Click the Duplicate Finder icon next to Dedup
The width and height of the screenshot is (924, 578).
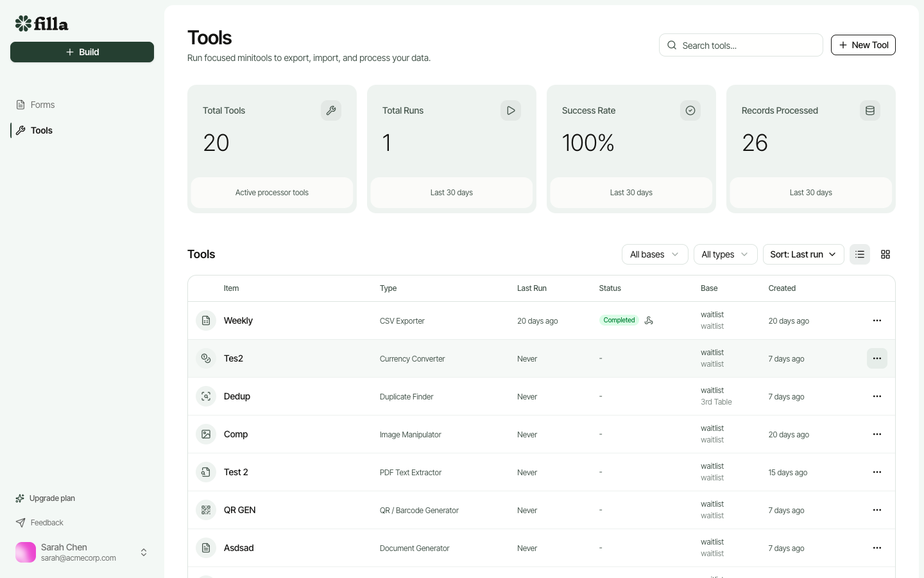205,396
